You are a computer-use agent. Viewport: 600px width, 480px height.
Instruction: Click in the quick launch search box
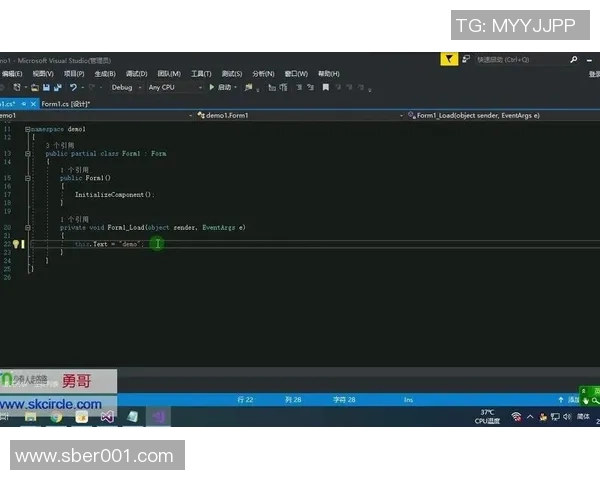[x=515, y=60]
